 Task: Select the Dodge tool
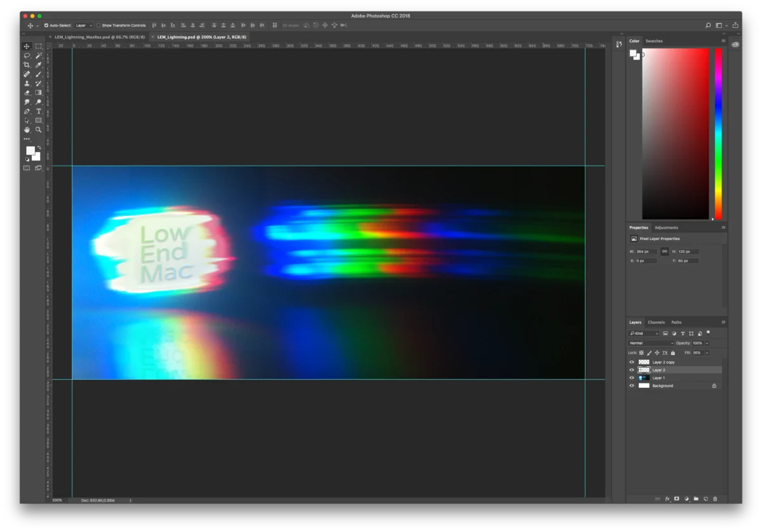(39, 102)
